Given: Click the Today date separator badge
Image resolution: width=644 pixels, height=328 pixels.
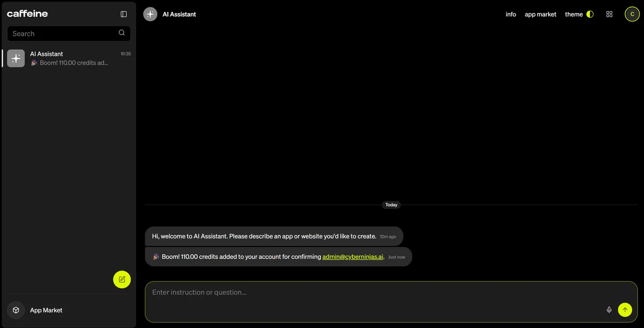Looking at the screenshot, I should tap(391, 205).
